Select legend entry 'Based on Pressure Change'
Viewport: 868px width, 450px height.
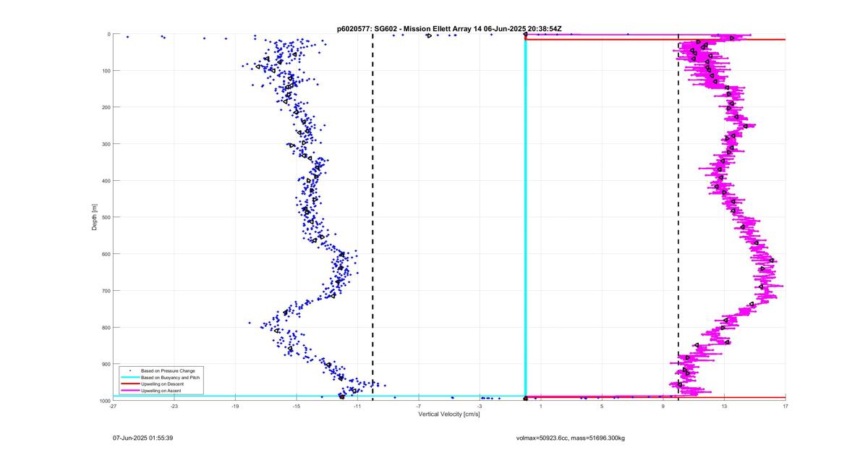pos(167,370)
